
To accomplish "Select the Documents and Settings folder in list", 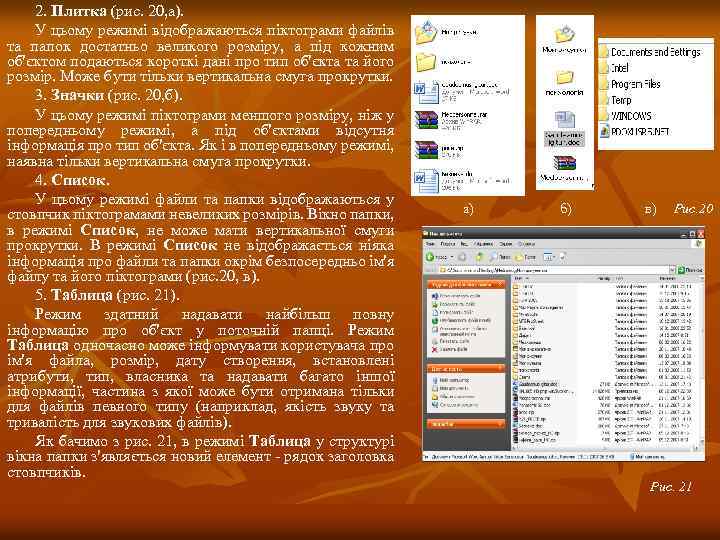I will (x=650, y=52).
